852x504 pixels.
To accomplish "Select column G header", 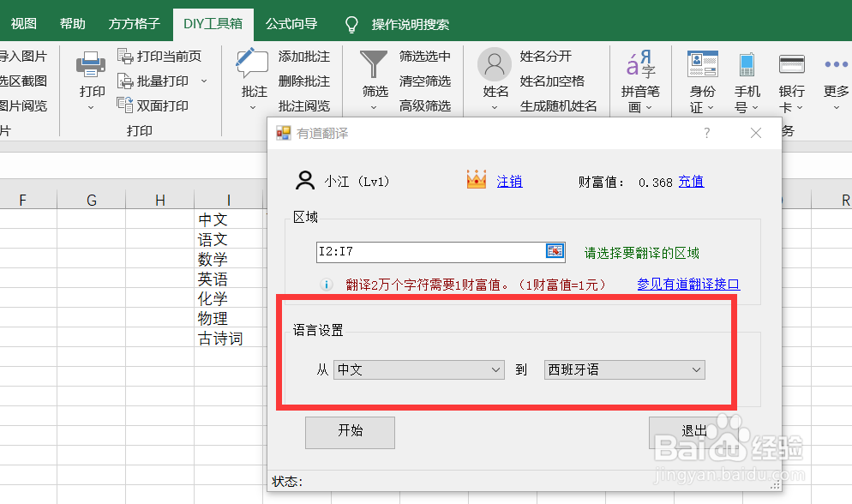I will [91, 201].
